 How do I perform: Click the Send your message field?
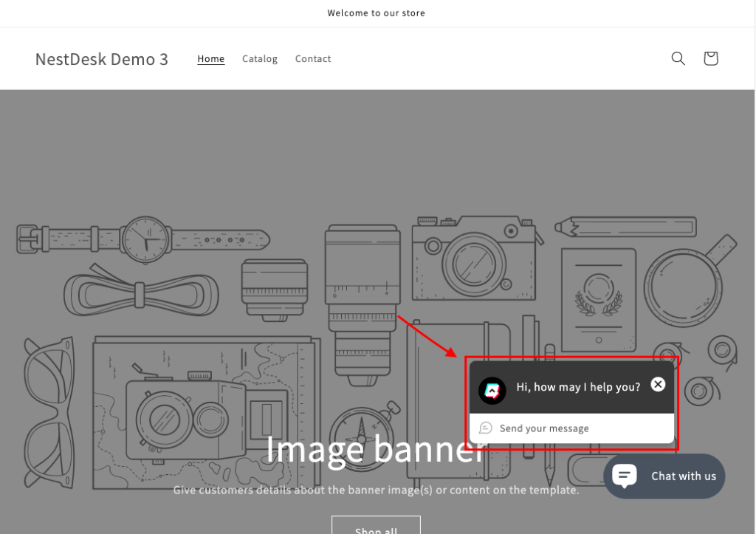click(x=571, y=428)
